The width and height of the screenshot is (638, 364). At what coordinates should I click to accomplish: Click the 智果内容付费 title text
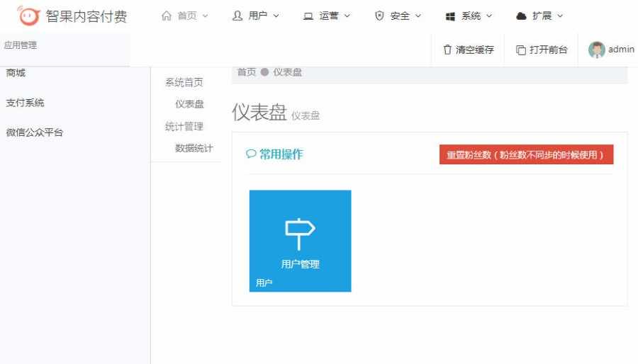coord(86,16)
